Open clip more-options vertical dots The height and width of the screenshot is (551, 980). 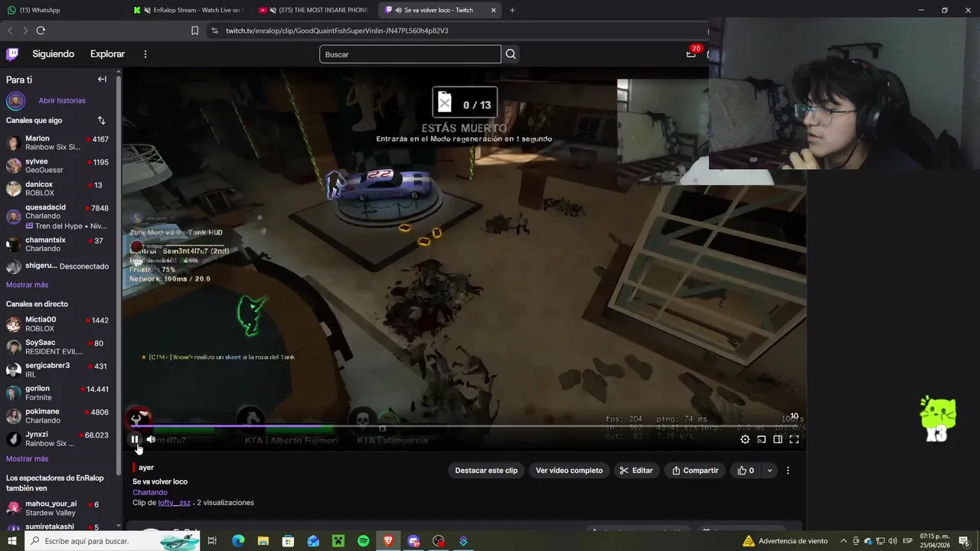(x=788, y=471)
